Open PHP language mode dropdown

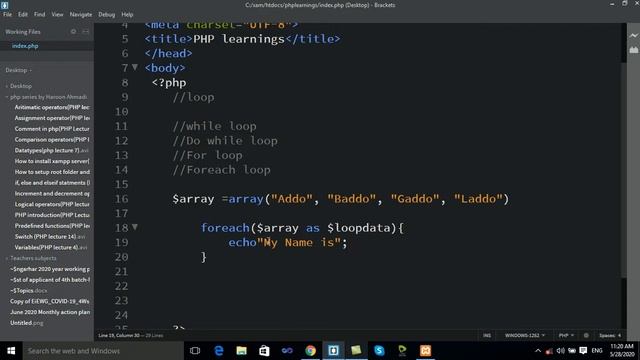(x=566, y=335)
